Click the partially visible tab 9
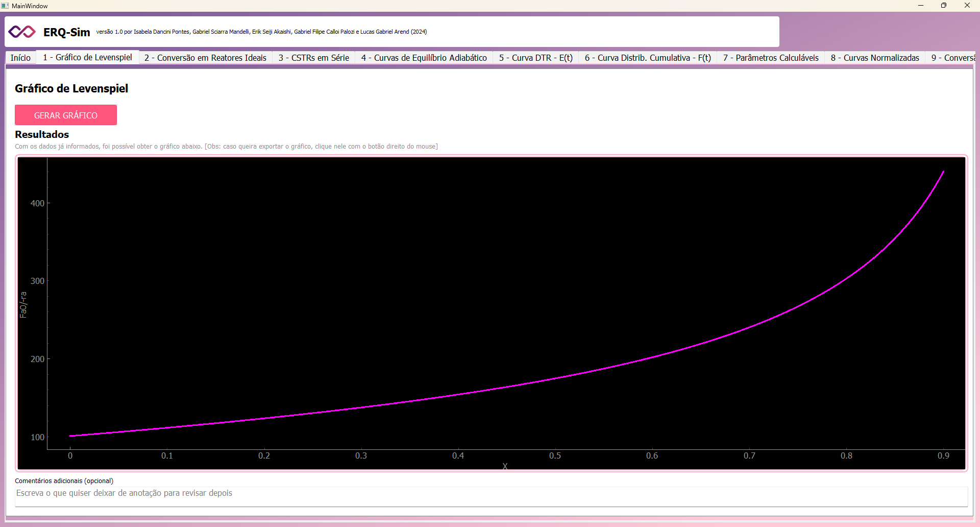Image resolution: width=980 pixels, height=527 pixels. coord(952,58)
